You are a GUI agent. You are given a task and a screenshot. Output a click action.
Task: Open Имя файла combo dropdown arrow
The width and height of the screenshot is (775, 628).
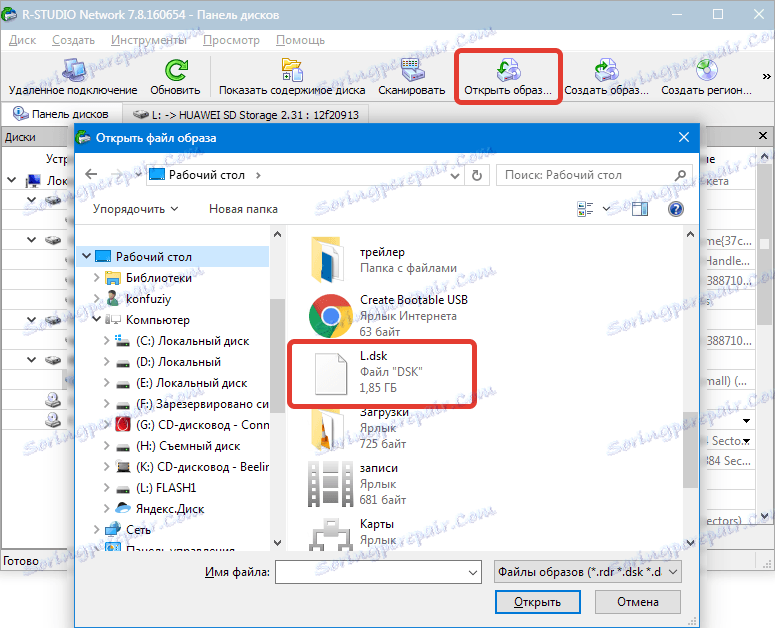473,572
